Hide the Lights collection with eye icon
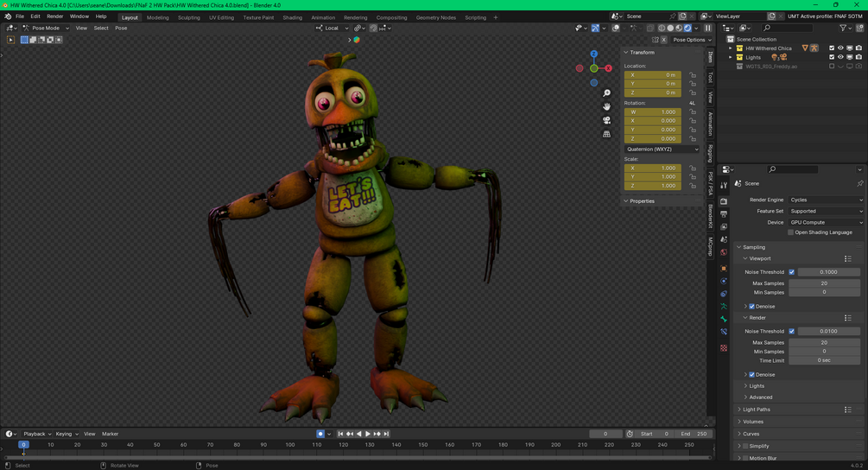Viewport: 868px width, 470px height. point(840,57)
